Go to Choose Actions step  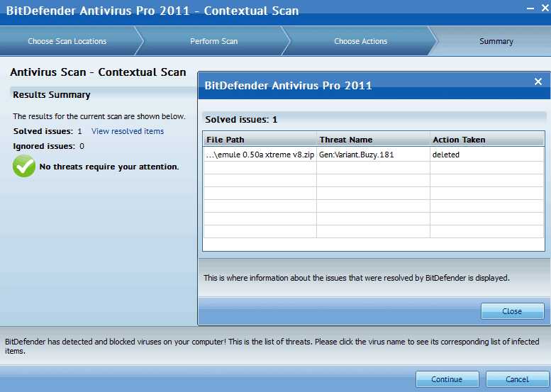[360, 41]
